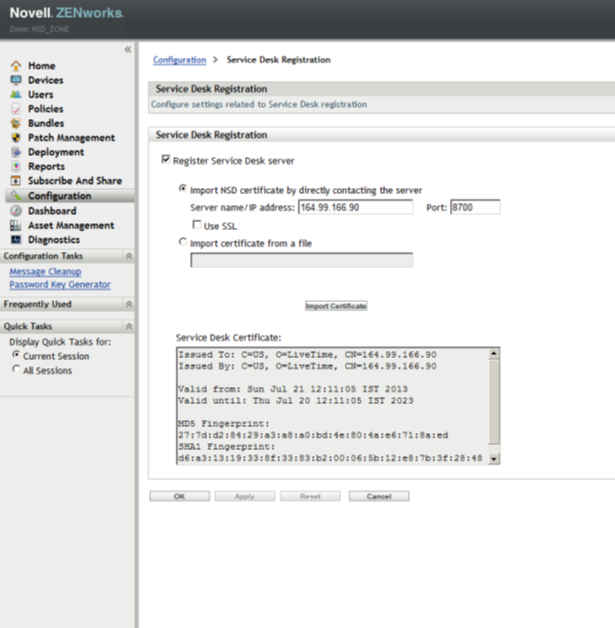This screenshot has height=628, width=615.
Task: Open the Reports label
Action: point(46,167)
